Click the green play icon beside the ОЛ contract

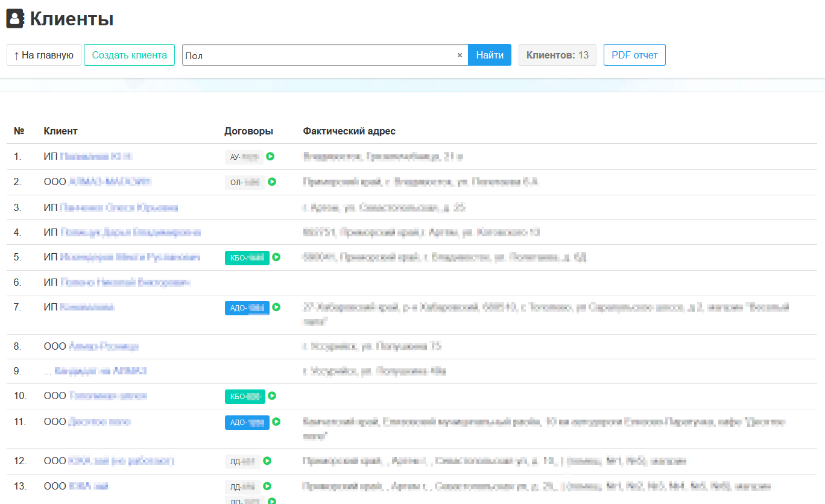tap(272, 181)
